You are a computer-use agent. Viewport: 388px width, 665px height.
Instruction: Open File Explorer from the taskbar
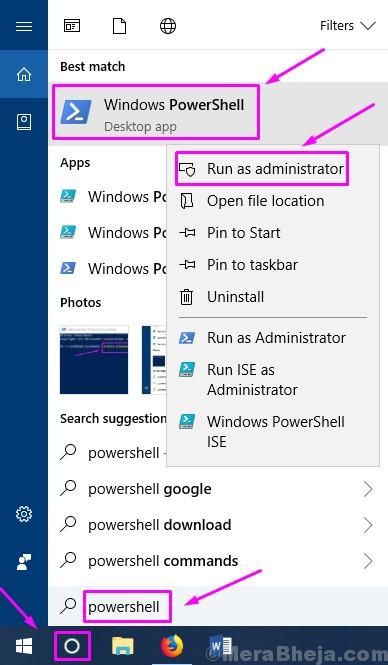(x=123, y=646)
